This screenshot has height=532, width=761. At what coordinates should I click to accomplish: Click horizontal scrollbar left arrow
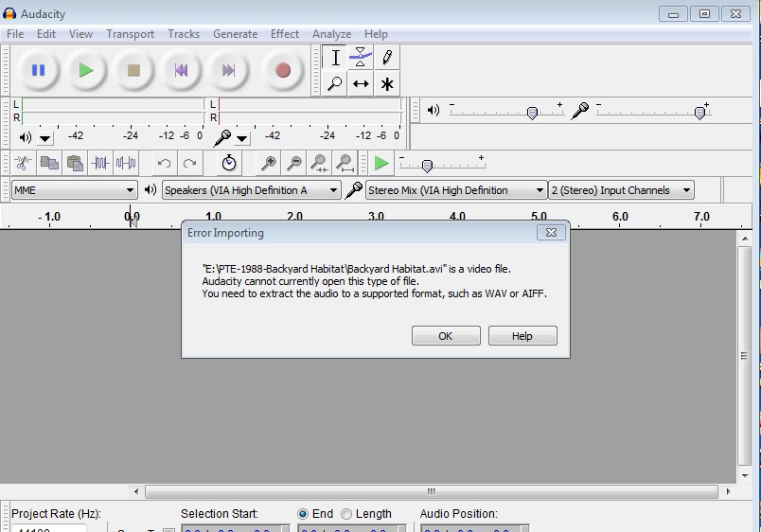coord(136,491)
